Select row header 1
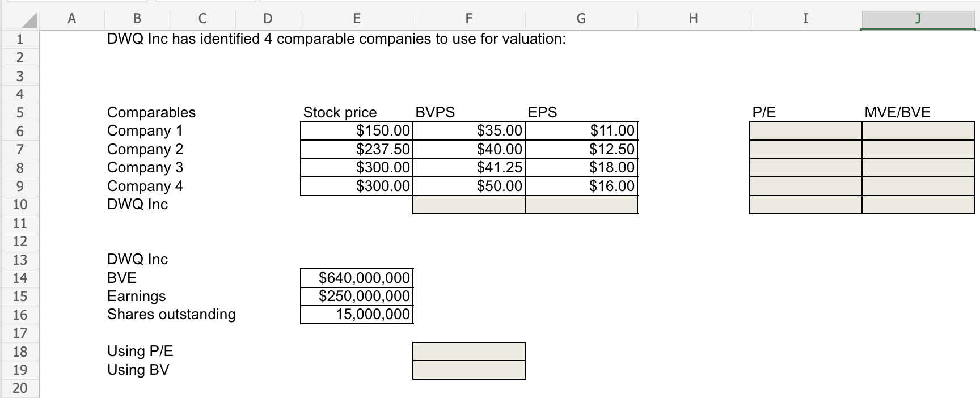Viewport: 980px width, 398px height. click(x=20, y=40)
